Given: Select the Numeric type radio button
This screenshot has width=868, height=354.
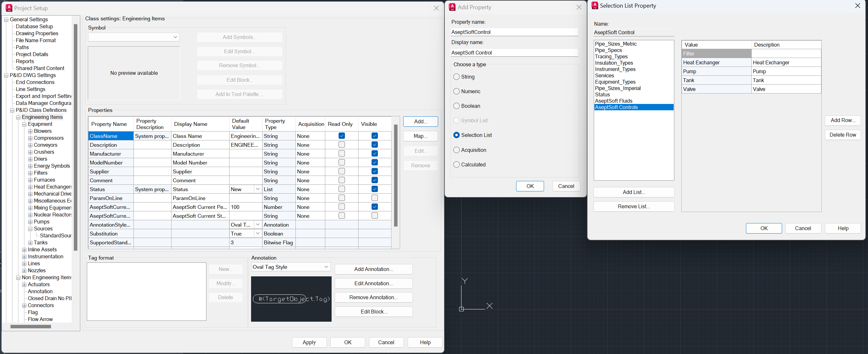Looking at the screenshot, I should click(457, 91).
